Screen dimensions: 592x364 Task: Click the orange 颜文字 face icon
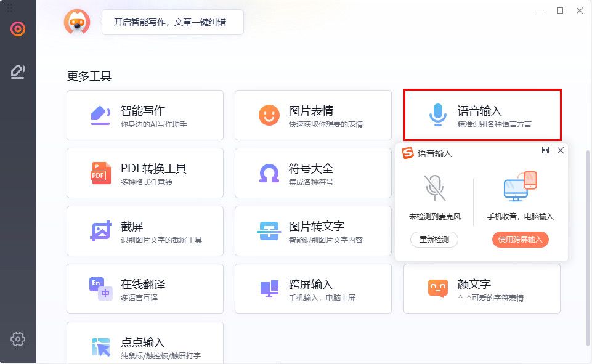coord(437,288)
